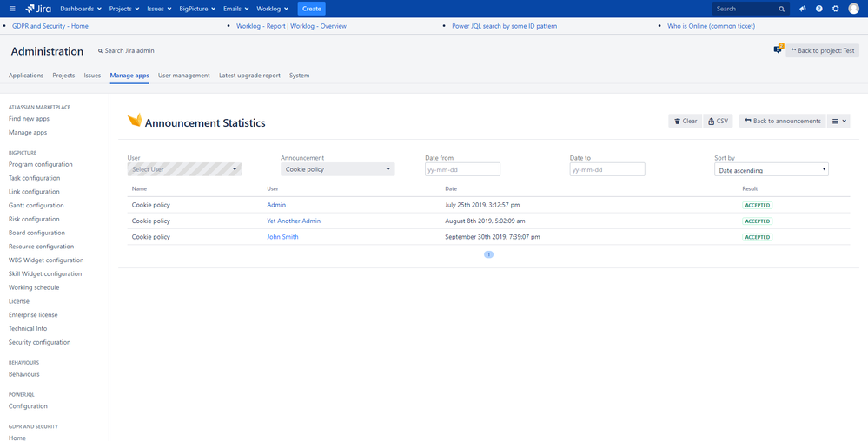Open Power JQL search by ID pattern link
Screen dimensions: 868x441
point(504,26)
